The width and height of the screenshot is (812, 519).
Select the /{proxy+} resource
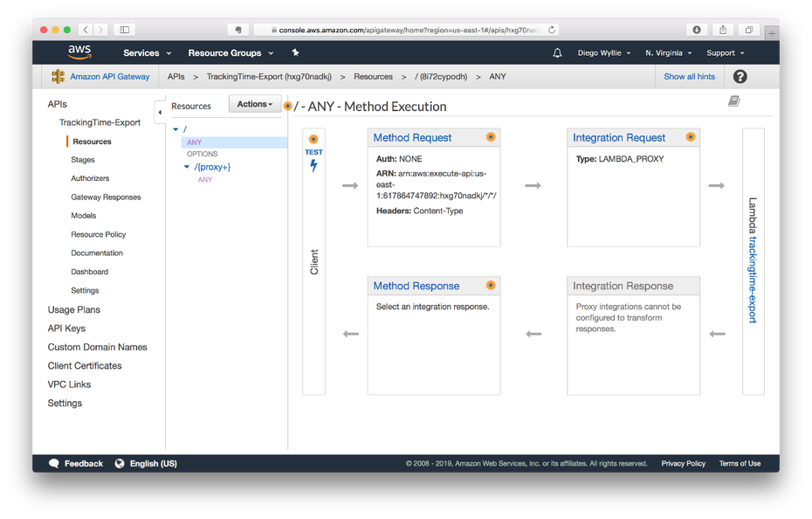pos(212,167)
